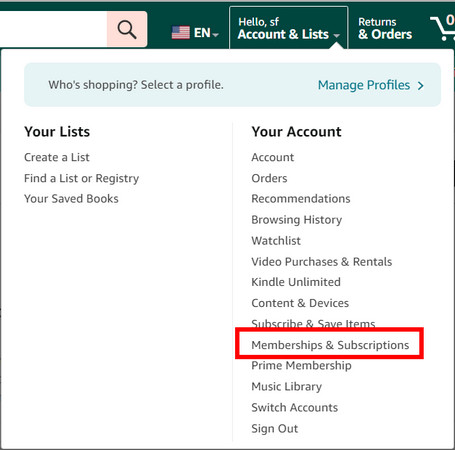Select Create a List
Viewport: 455px width, 450px height.
[57, 157]
